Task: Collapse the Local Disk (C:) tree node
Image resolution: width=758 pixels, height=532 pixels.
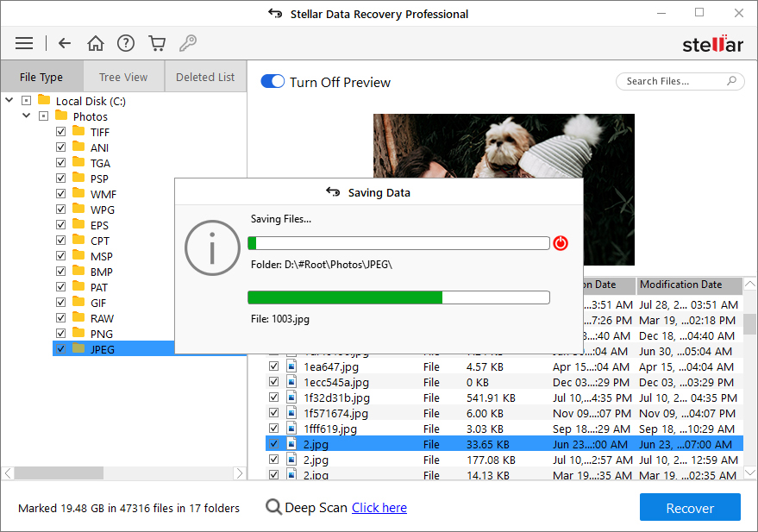Action: [9, 101]
